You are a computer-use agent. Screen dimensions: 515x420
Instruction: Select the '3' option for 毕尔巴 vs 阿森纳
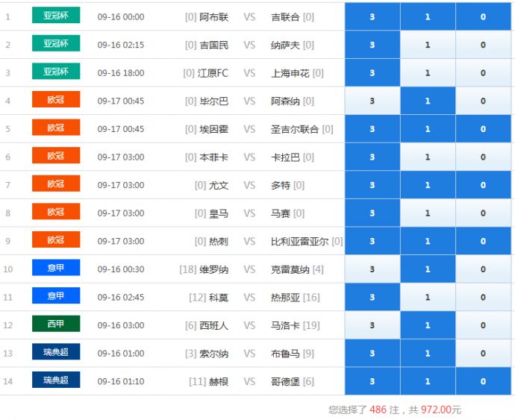tap(372, 101)
